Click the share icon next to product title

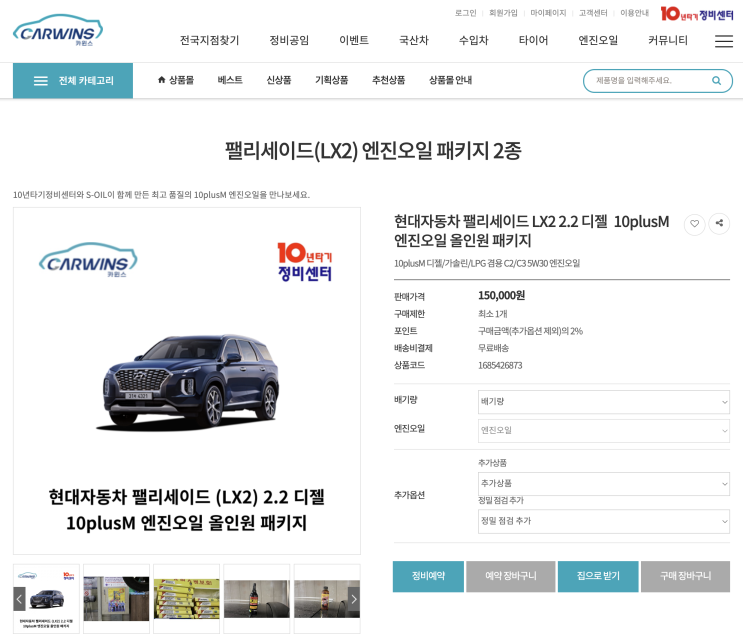click(x=719, y=223)
